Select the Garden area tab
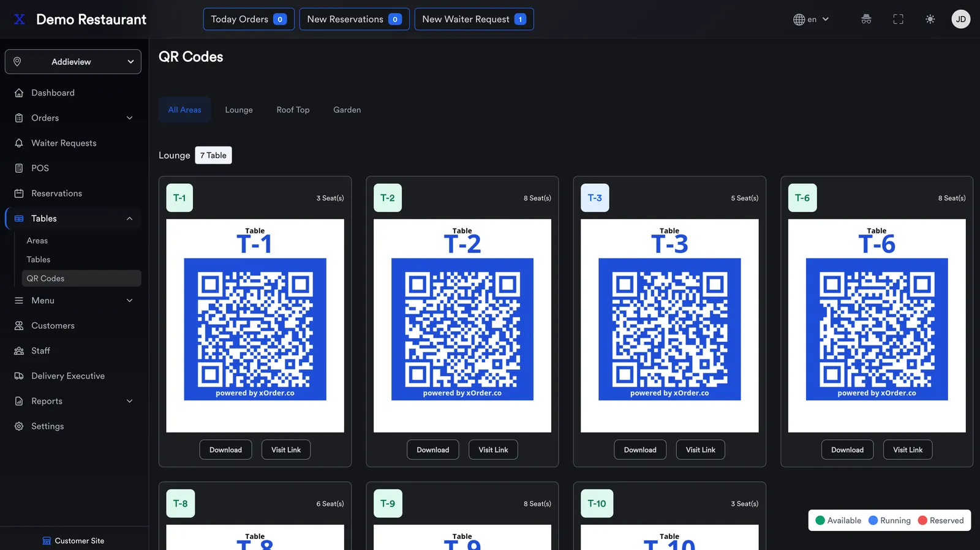980x550 pixels. 347,110
